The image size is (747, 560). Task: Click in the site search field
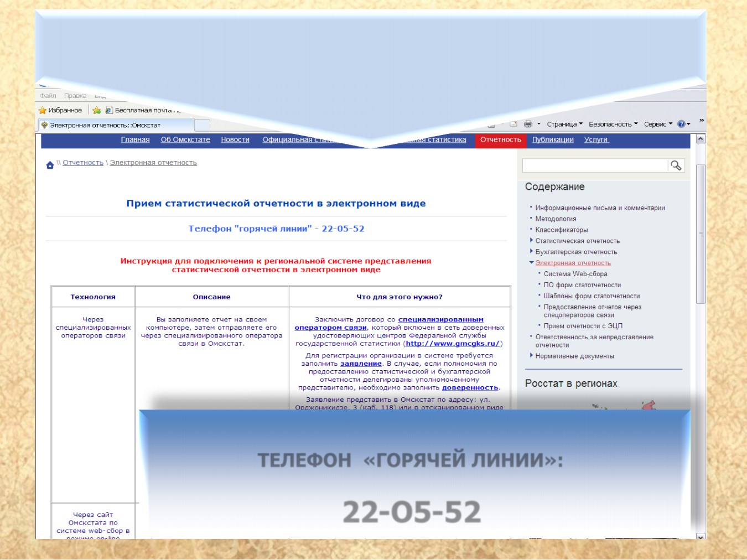[595, 165]
